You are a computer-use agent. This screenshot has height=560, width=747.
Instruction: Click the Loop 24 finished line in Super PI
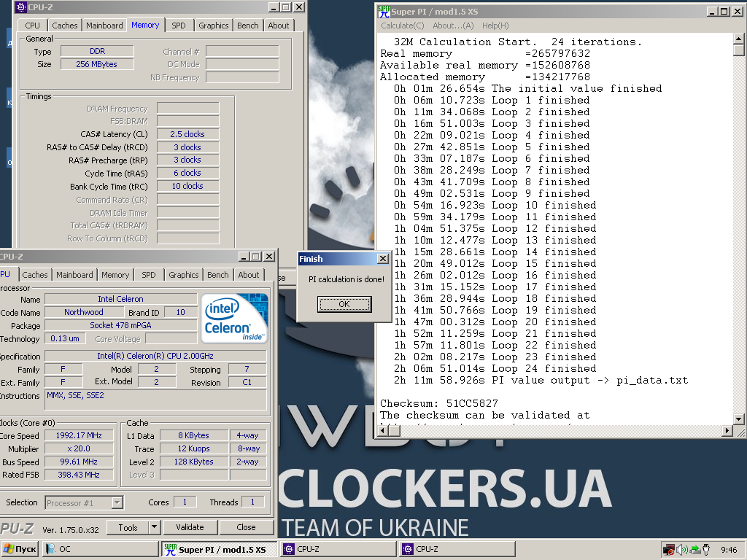(495, 368)
